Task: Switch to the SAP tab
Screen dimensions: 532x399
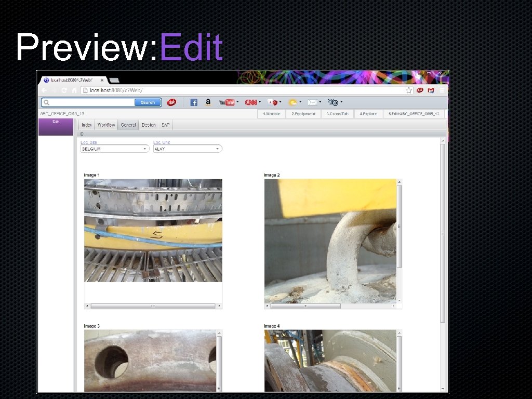Action: point(166,125)
